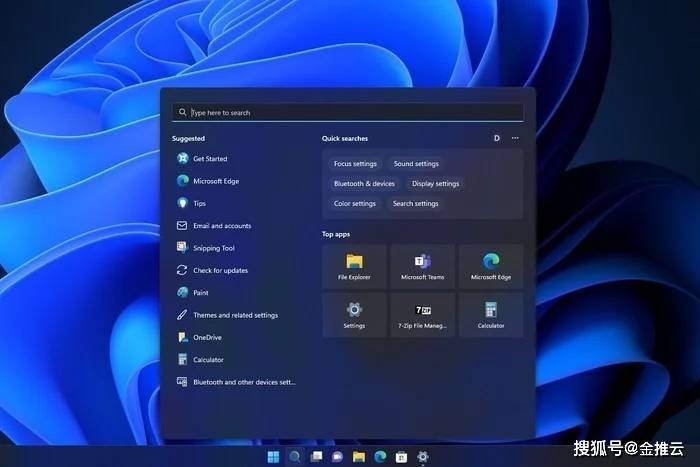Image resolution: width=700 pixels, height=467 pixels.
Task: Open Calculator tile in Top apps
Action: pos(491,315)
